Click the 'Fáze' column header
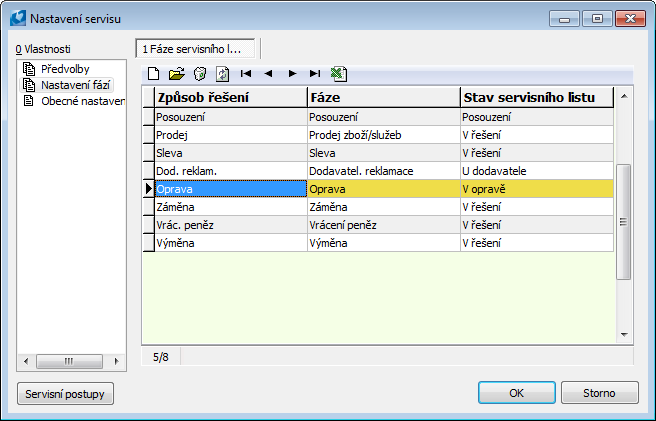Image resolution: width=656 pixels, height=421 pixels. click(x=384, y=98)
